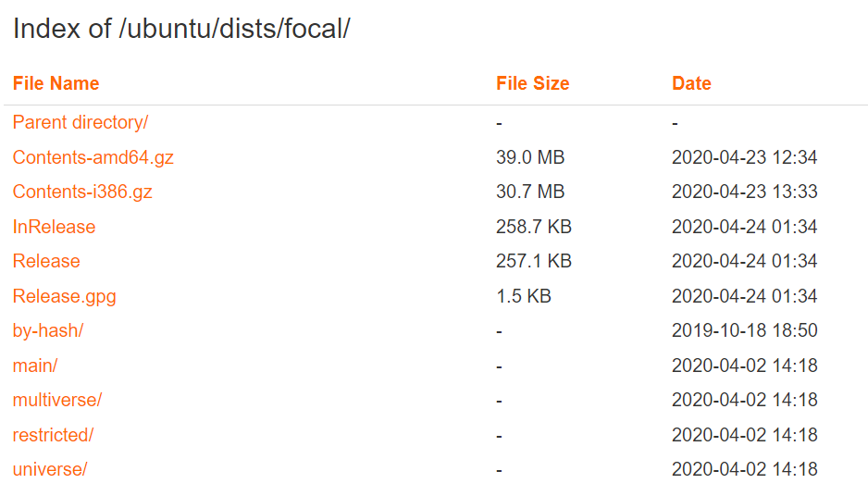Sort listing by Date header
This screenshot has width=868, height=496.
click(x=691, y=83)
